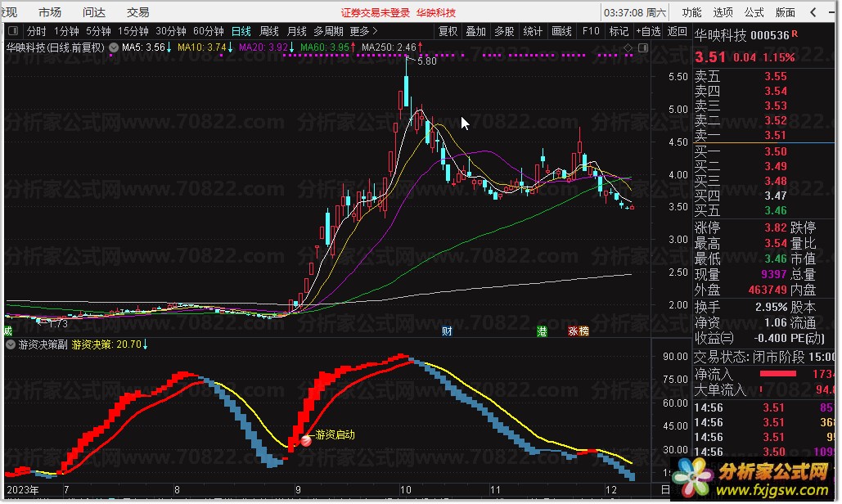Open the 多周期 multi-period view
This screenshot has height=504, width=842.
329,31
